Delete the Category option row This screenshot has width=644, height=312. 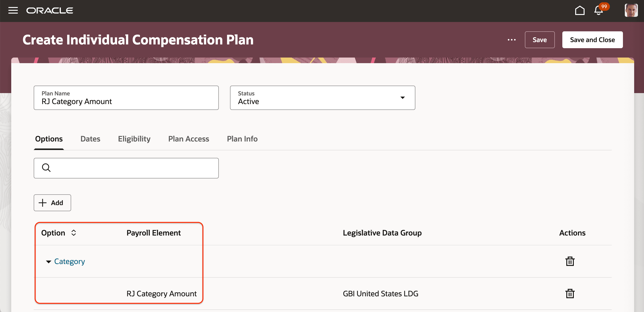[x=570, y=261]
